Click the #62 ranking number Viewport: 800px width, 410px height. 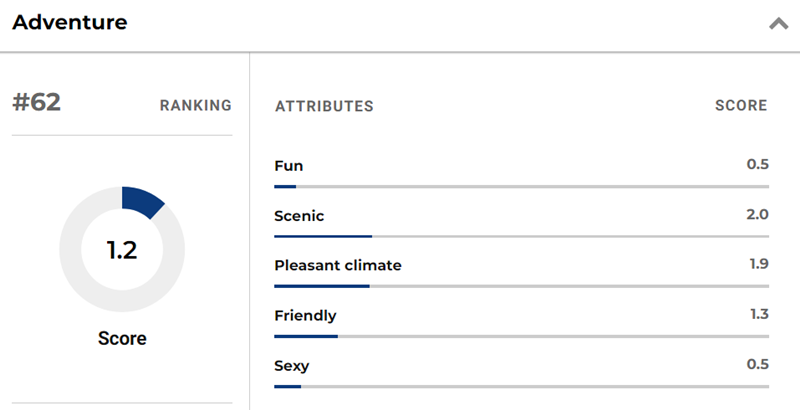pos(36,103)
